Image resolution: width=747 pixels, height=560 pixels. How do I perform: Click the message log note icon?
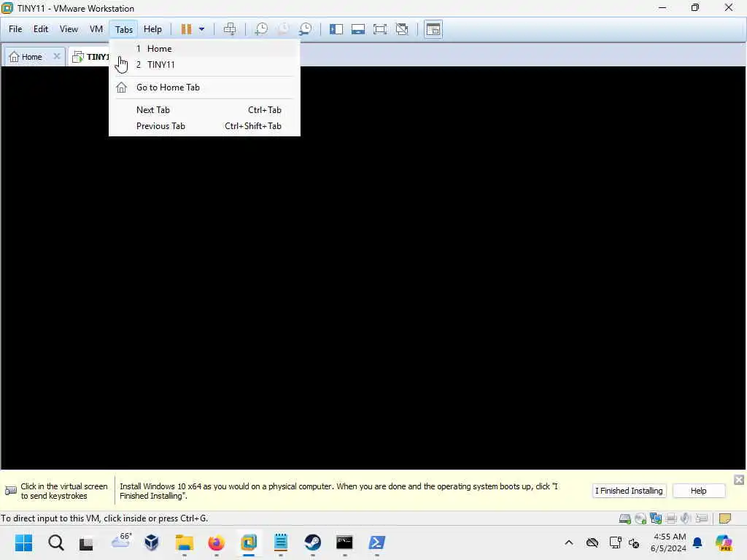725,518
